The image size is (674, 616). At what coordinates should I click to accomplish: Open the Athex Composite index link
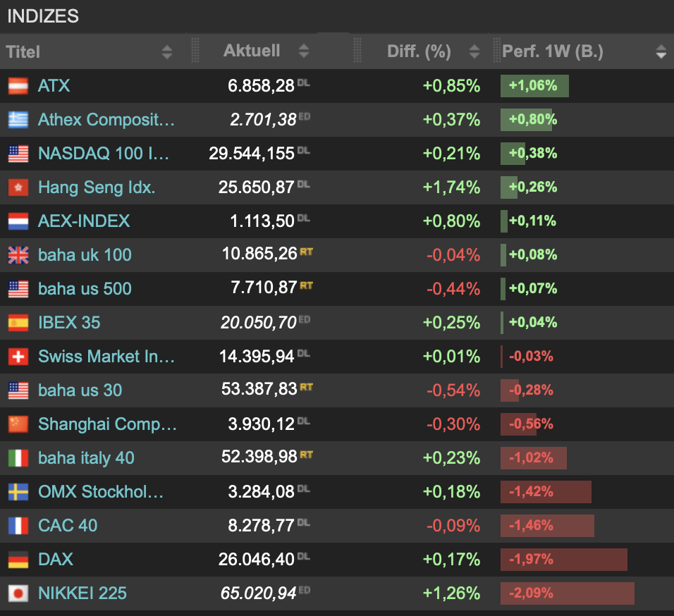click(106, 120)
